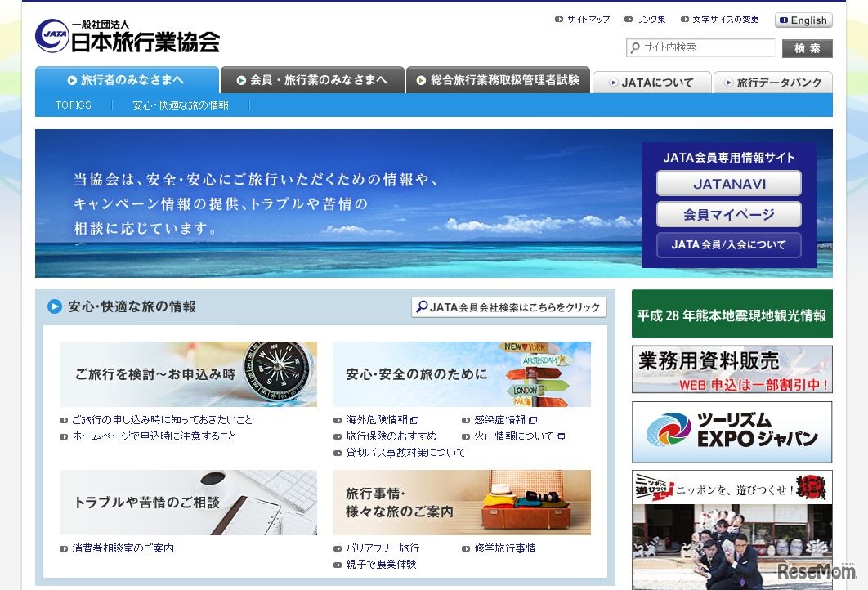868x590 pixels.
Task: Open the 旅行事情・様々な旅のご案内 banner
Action: 462,503
